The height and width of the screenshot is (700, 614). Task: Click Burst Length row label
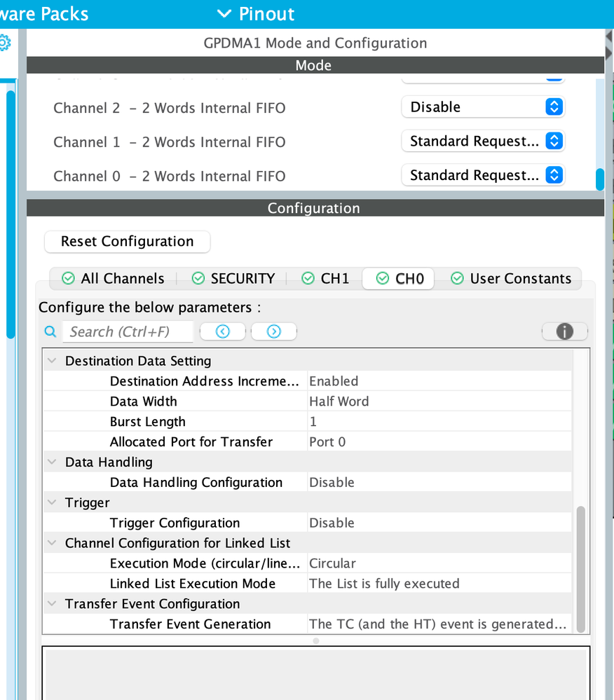[x=147, y=421]
